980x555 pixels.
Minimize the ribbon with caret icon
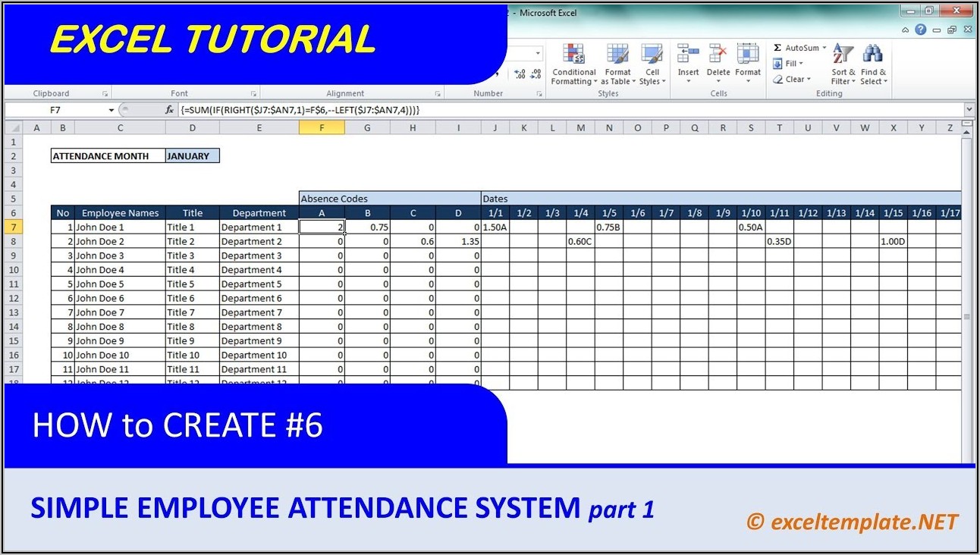[x=906, y=30]
